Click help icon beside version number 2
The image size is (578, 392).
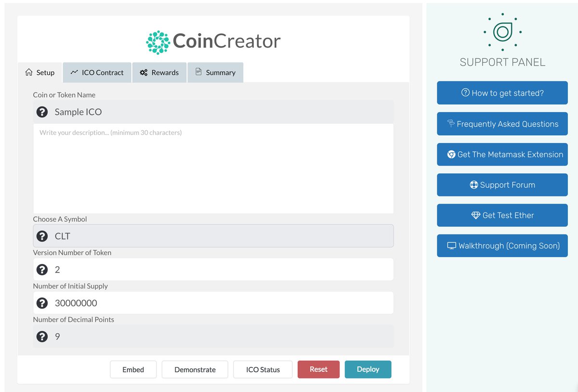click(x=42, y=269)
